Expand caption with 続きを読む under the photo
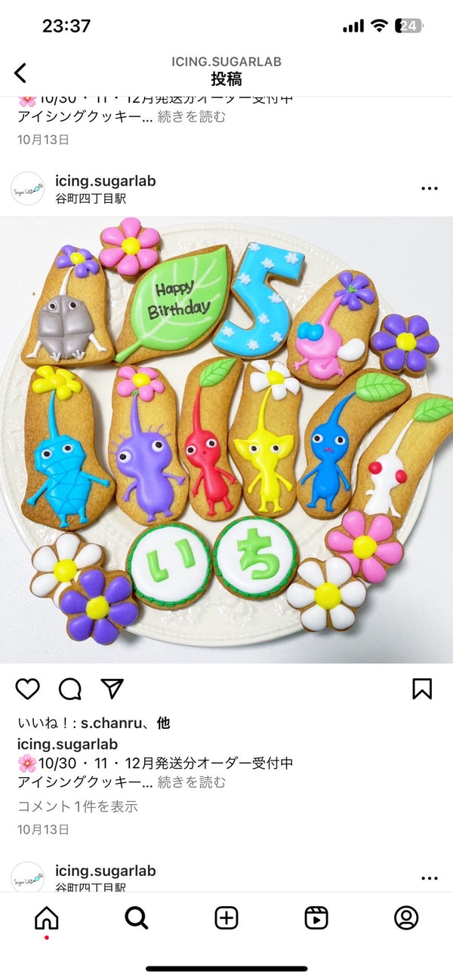The width and height of the screenshot is (453, 980). pyautogui.click(x=192, y=782)
